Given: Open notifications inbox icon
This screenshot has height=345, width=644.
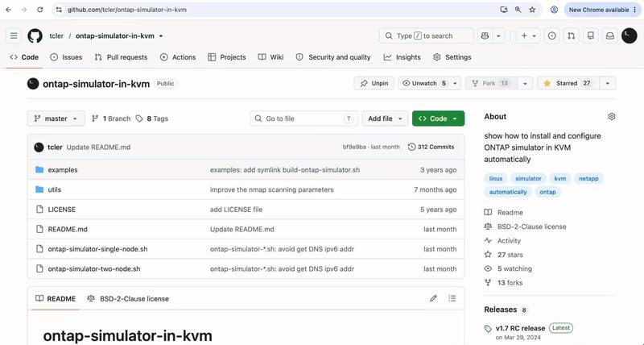Looking at the screenshot, I should click(610, 35).
